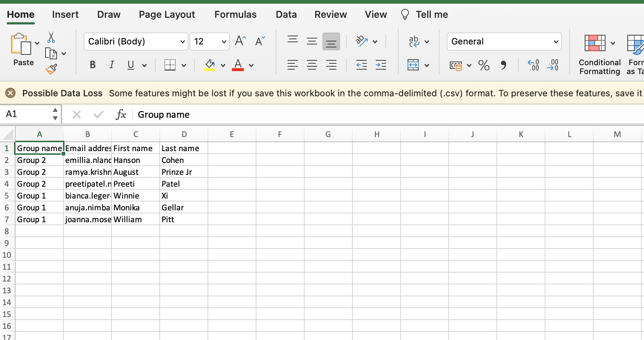Click the Copy icon

51,53
